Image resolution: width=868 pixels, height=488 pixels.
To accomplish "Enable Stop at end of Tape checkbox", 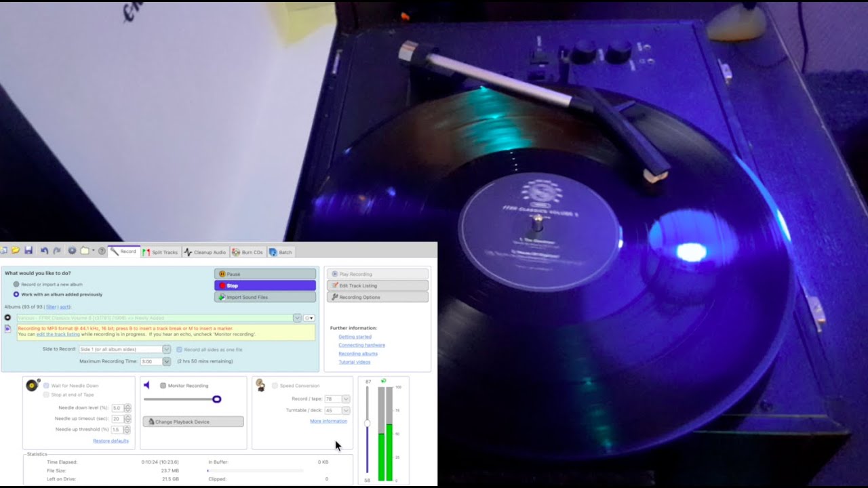I will 46,394.
